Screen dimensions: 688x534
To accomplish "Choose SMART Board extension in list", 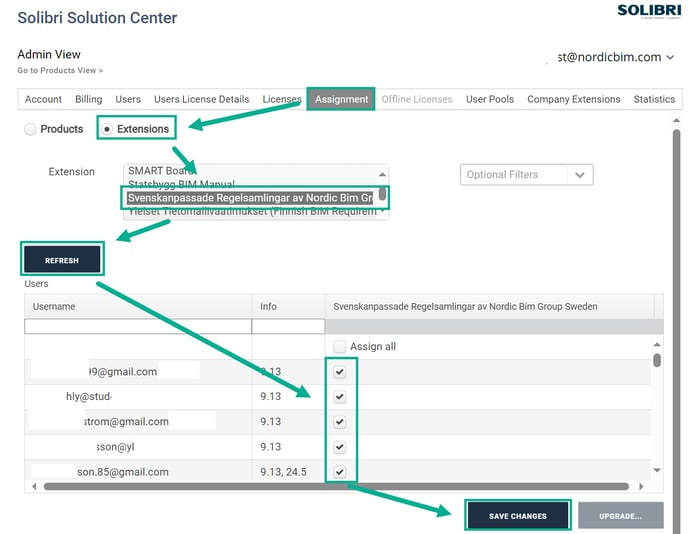I will (x=162, y=170).
